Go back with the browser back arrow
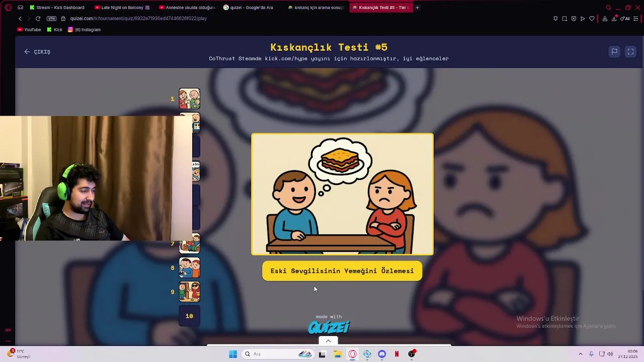Viewport: 644px width, 362px height. [x=20, y=19]
